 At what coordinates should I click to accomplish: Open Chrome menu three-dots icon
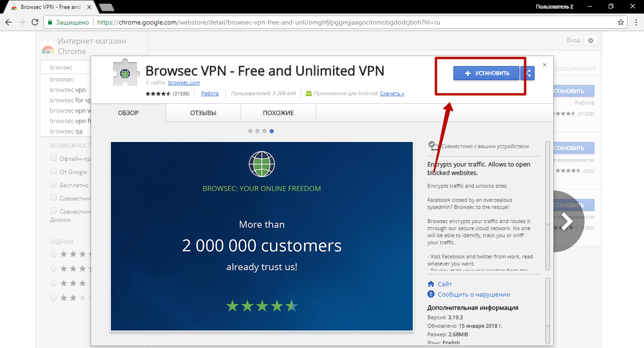click(x=636, y=22)
